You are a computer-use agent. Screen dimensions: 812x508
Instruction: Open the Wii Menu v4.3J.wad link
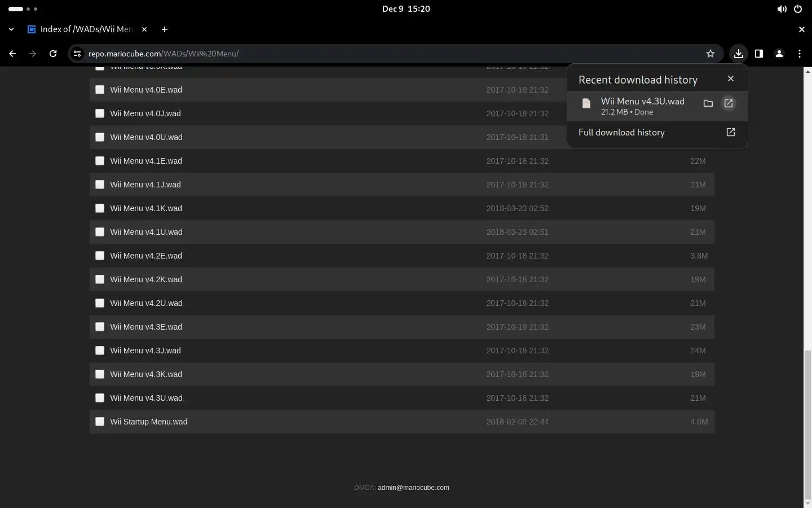(145, 351)
